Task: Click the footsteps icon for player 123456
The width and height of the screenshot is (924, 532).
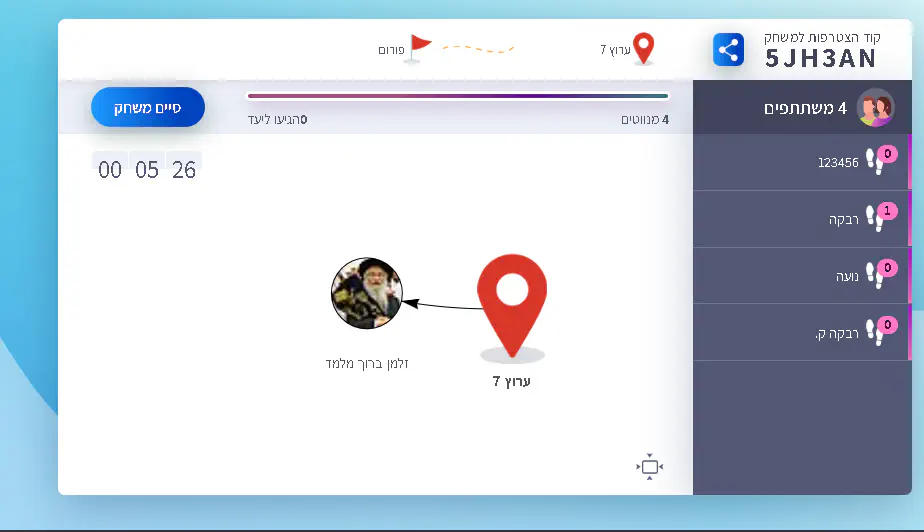Action: [878, 161]
